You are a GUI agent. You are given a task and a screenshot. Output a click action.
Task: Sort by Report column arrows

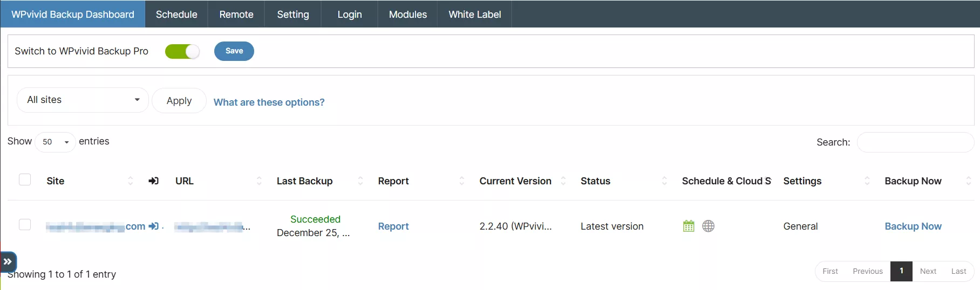462,181
